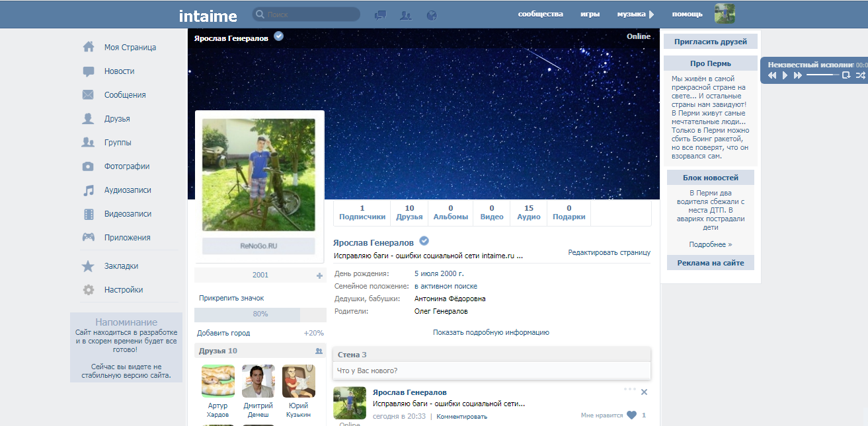
Task: Skip to next track in audio player
Action: click(798, 75)
